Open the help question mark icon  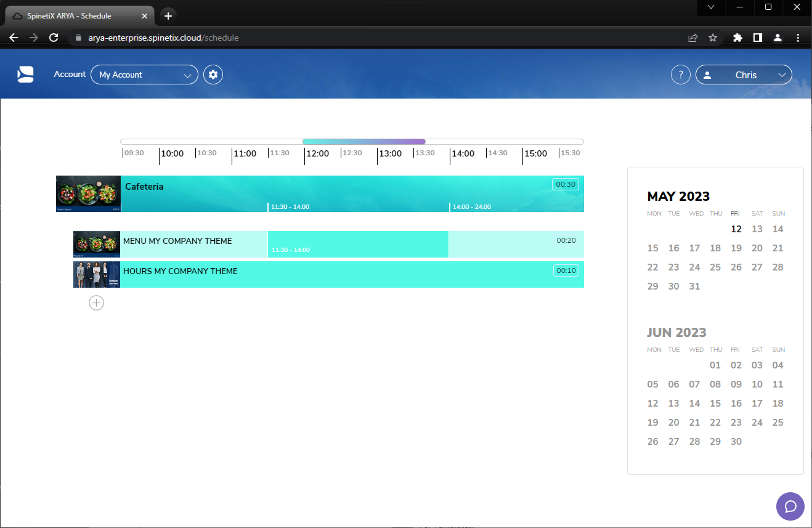pyautogui.click(x=680, y=74)
